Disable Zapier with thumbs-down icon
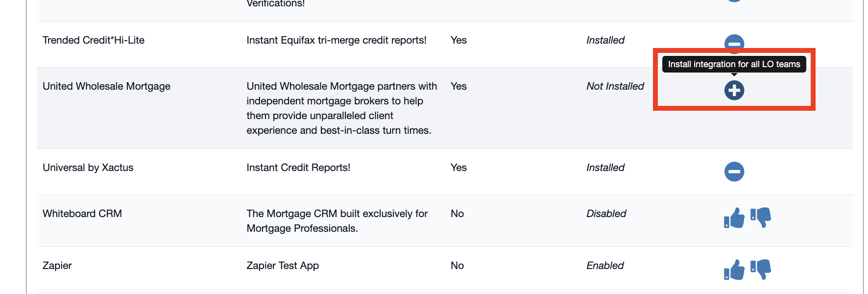Screen dimensions: 868x294 click(760, 269)
